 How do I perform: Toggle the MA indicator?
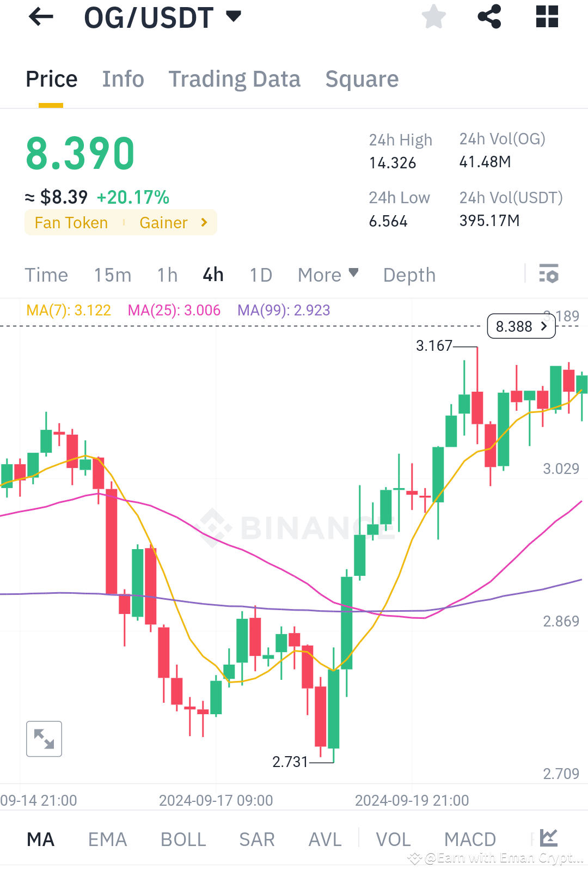[40, 839]
